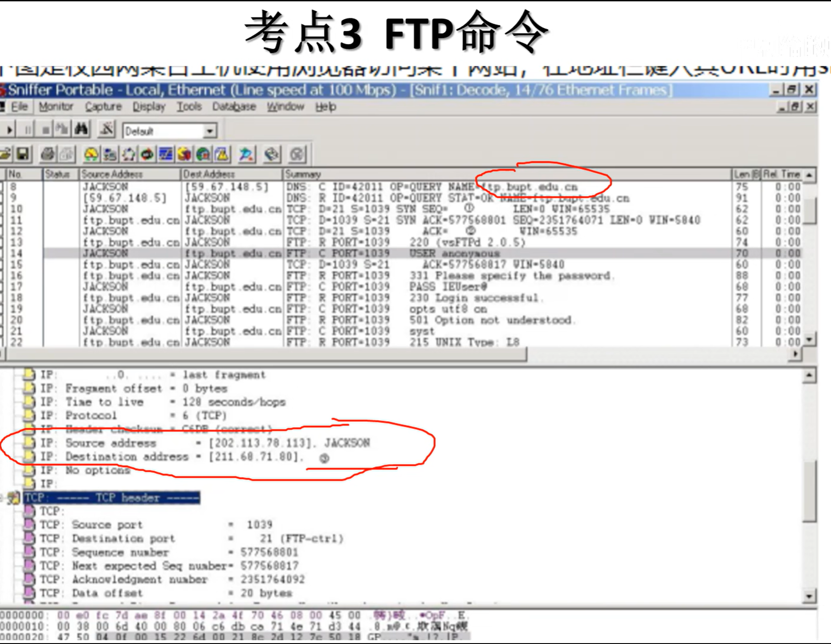Click the packet list horizontal scroll-right arrow
This screenshot has height=644, width=831.
796,355
